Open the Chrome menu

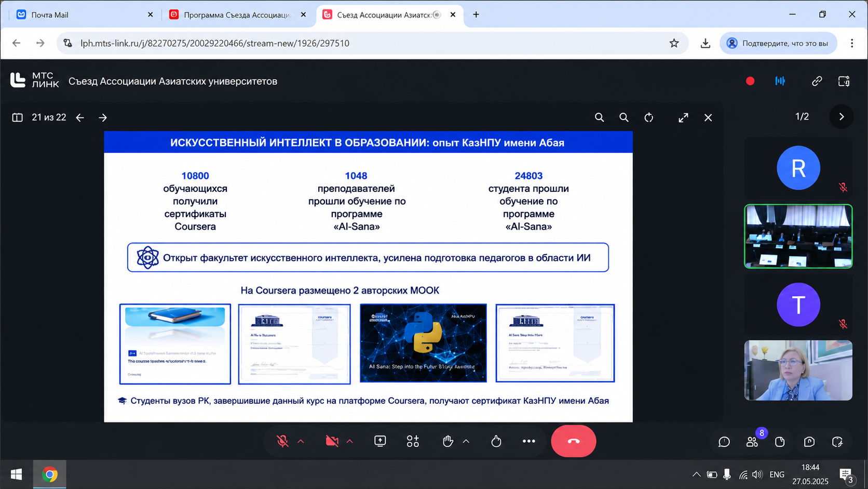[852, 43]
